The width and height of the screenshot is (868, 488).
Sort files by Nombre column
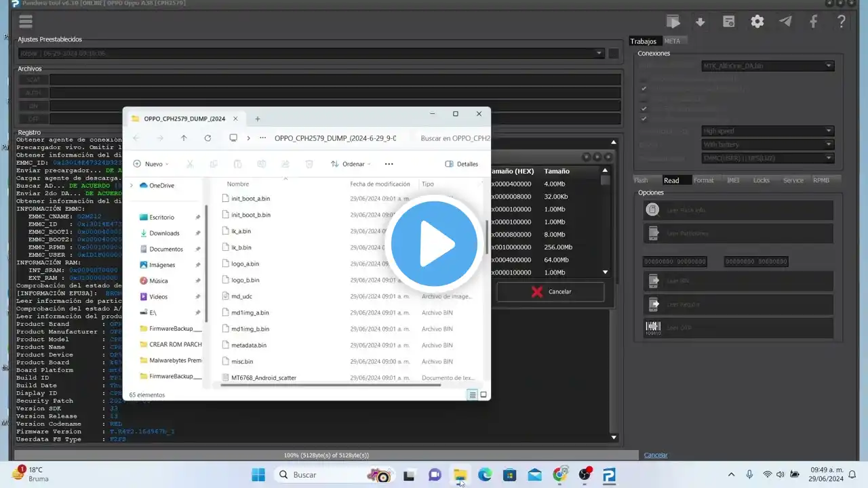point(238,184)
